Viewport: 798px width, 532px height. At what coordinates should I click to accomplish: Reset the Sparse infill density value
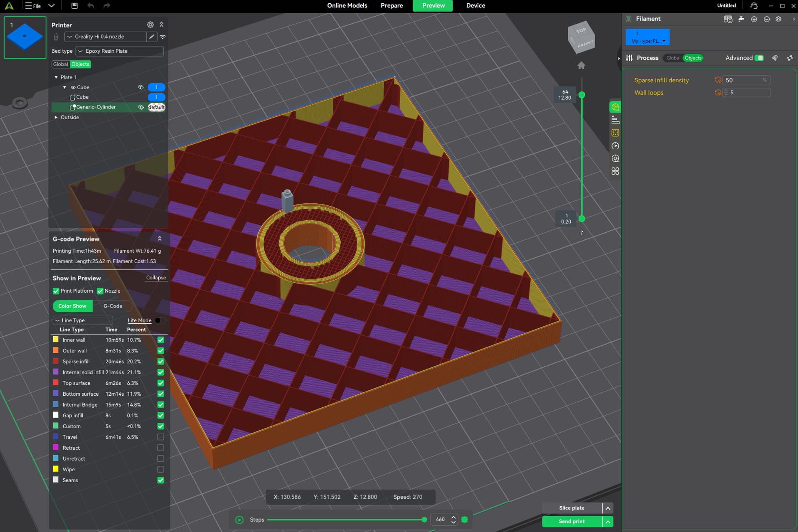[x=718, y=80]
